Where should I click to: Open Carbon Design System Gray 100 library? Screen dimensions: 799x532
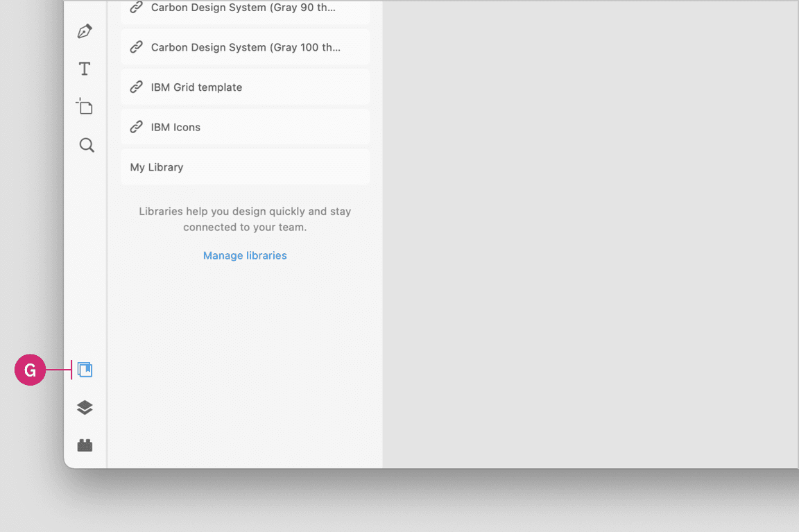pos(246,47)
